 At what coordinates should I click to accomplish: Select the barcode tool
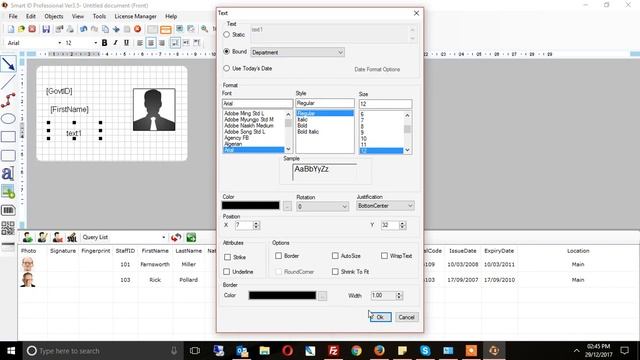click(8, 210)
